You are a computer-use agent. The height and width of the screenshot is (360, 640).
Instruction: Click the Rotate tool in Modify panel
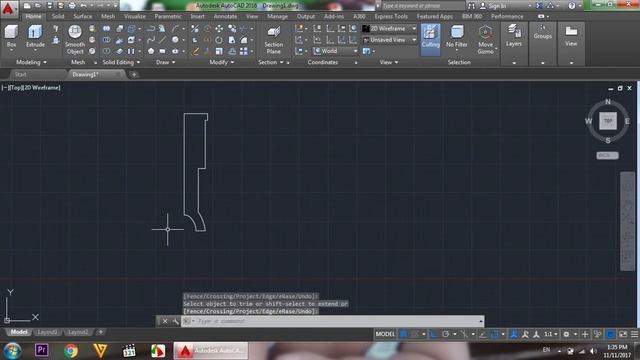(x=219, y=40)
